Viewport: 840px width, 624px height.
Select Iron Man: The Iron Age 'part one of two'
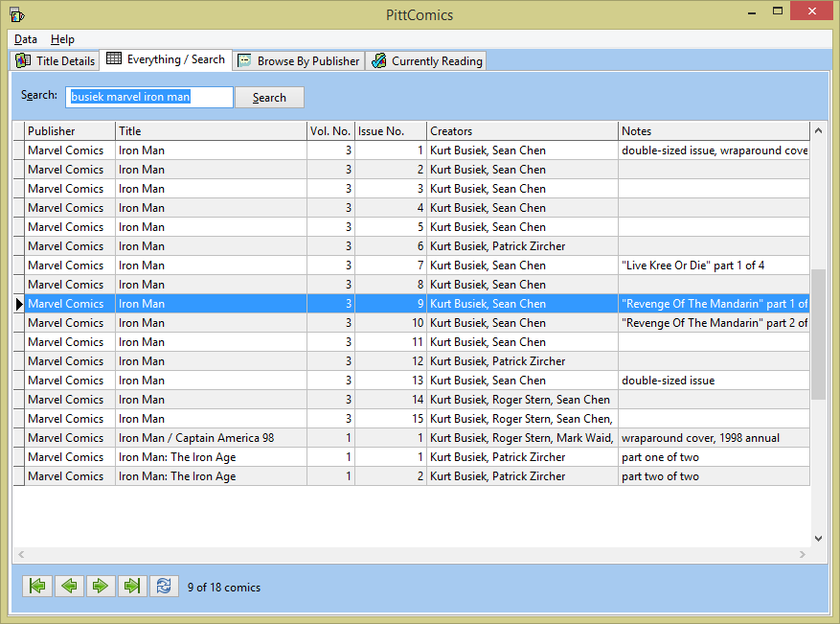tap(714, 457)
